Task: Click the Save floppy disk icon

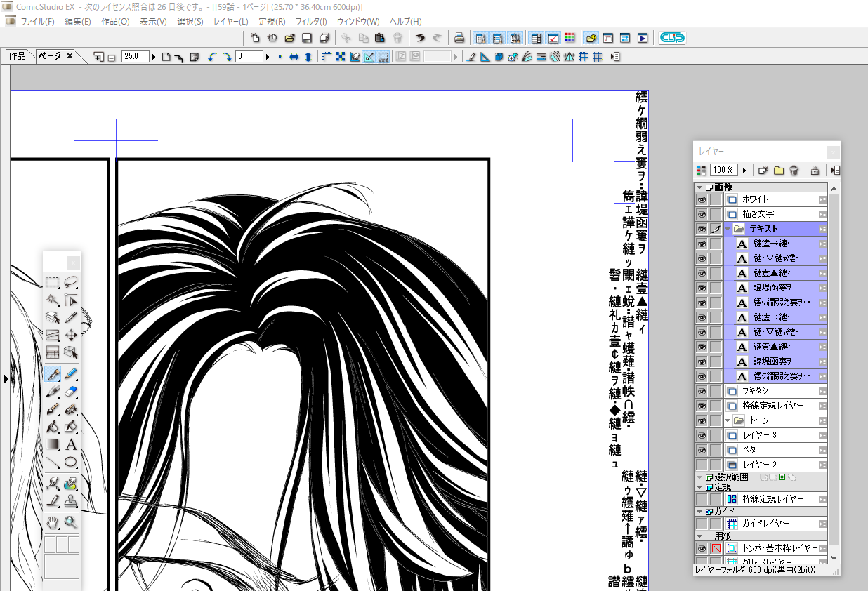Action: [x=307, y=38]
